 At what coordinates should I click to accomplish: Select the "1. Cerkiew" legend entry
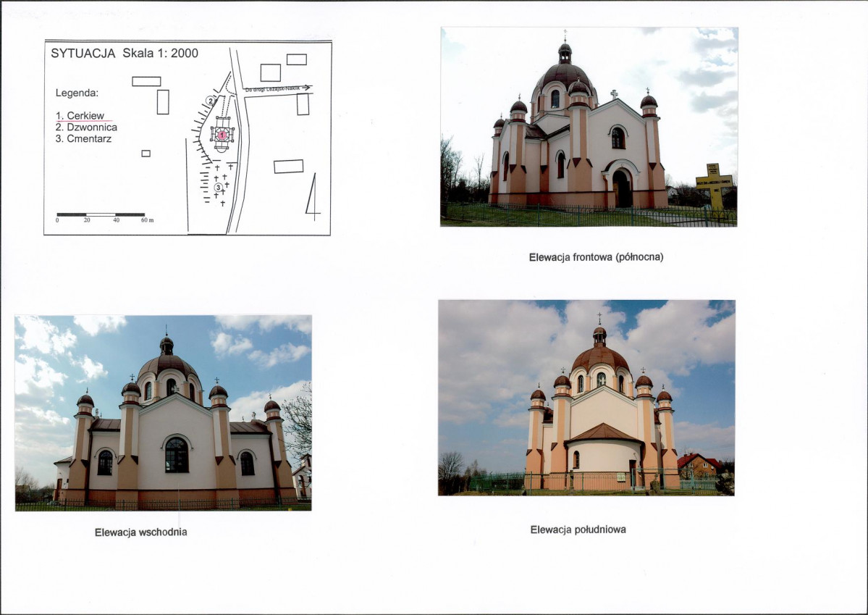pyautogui.click(x=80, y=116)
